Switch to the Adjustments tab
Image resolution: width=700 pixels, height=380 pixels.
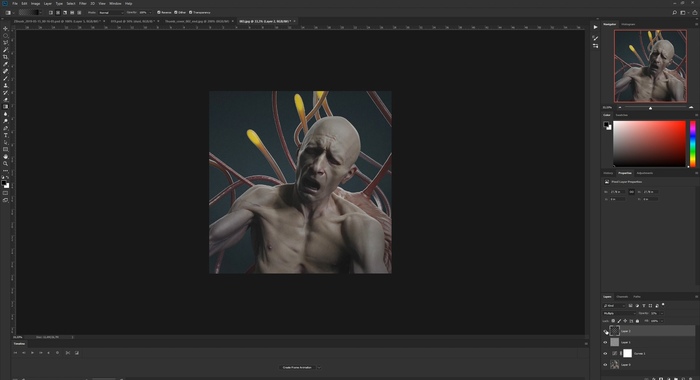[x=644, y=173]
